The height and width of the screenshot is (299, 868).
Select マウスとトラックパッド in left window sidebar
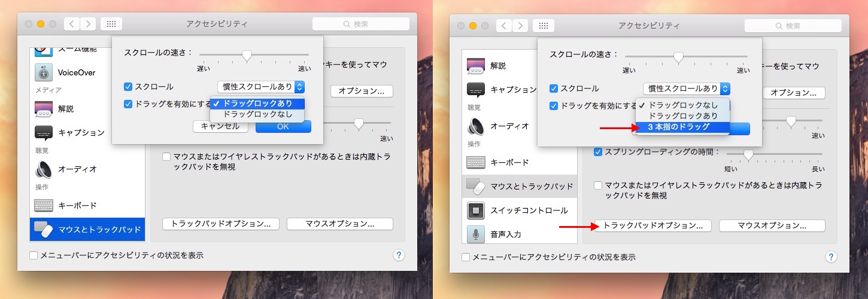(88, 229)
